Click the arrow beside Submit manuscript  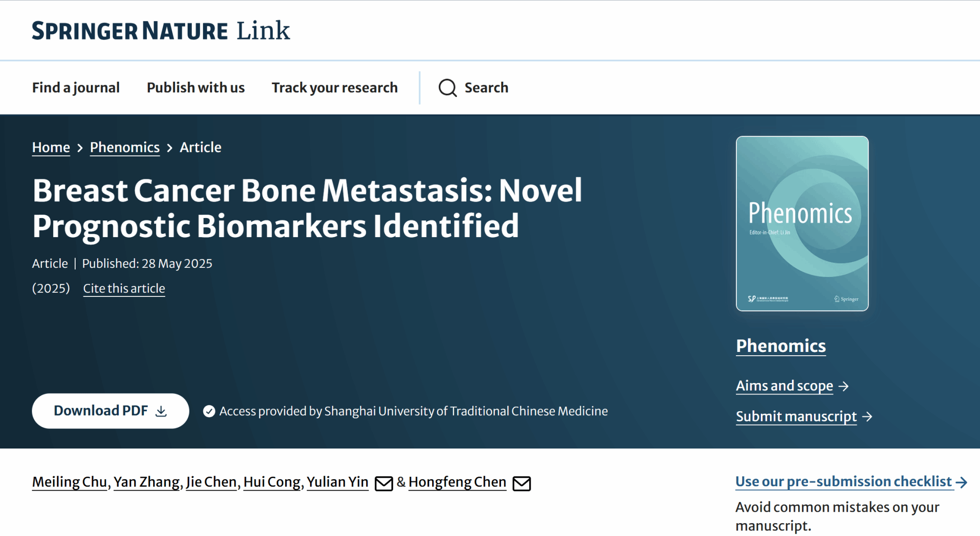(867, 417)
